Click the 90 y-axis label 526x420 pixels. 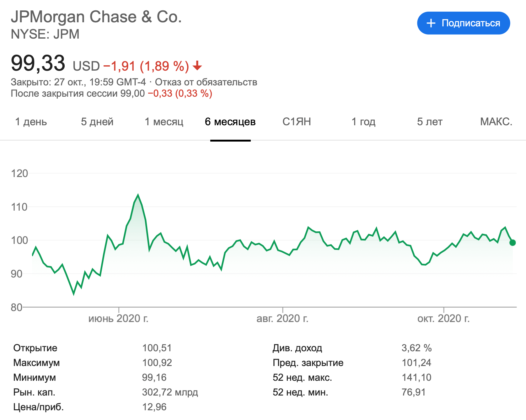(17, 274)
